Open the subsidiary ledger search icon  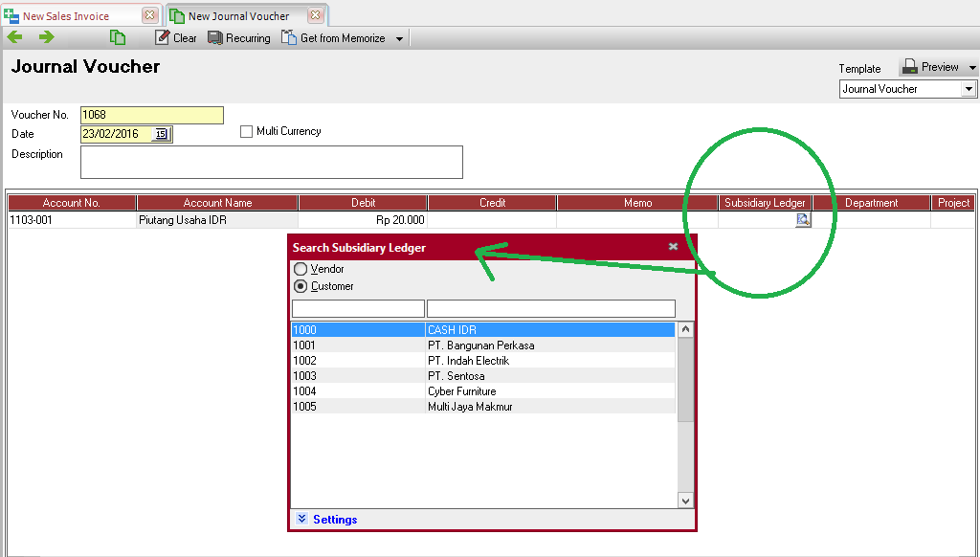click(x=803, y=220)
